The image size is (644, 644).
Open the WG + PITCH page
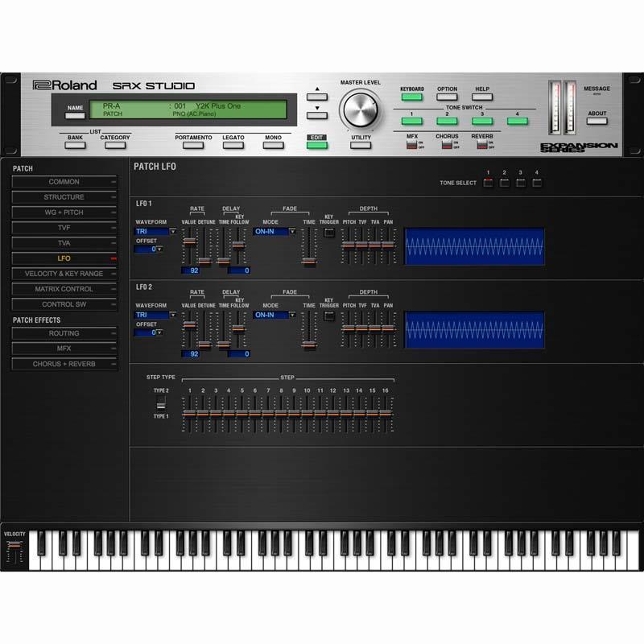[x=64, y=213]
